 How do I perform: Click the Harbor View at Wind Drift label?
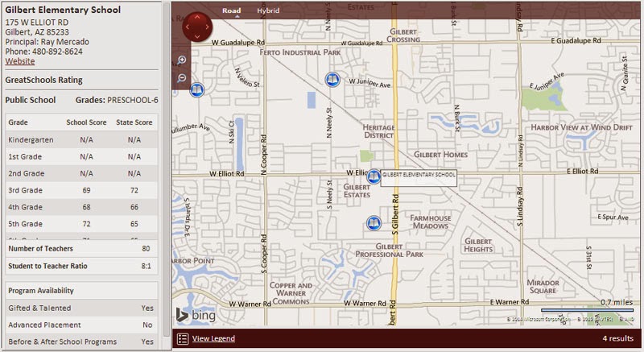(581, 127)
